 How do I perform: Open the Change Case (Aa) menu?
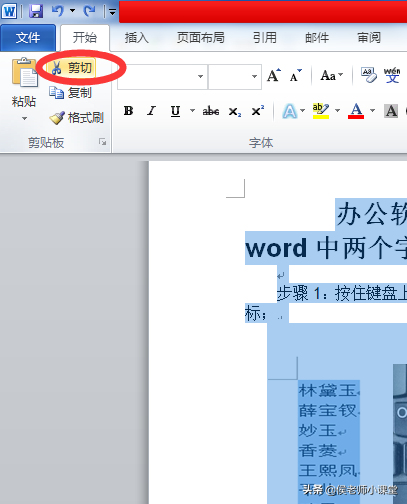point(331,75)
